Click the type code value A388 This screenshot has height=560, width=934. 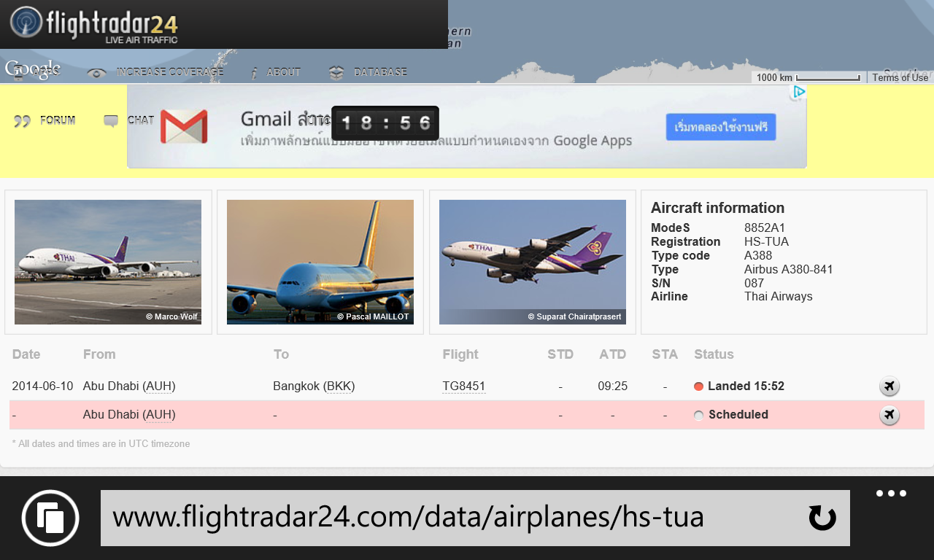tap(758, 256)
